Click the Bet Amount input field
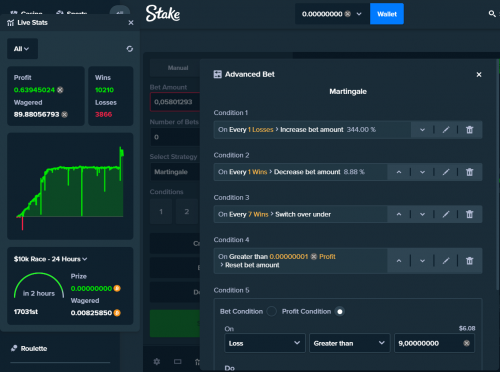Screen dimensions: 500x372 point(175,102)
